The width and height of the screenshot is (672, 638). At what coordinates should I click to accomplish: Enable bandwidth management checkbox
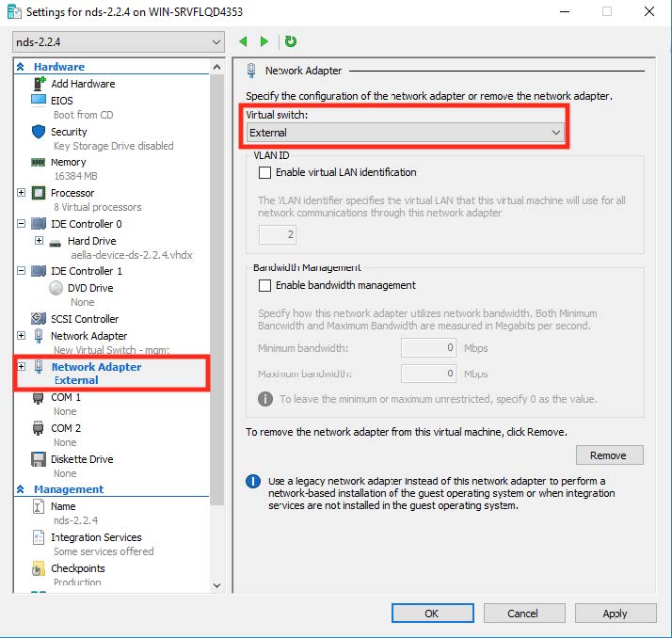(x=264, y=285)
